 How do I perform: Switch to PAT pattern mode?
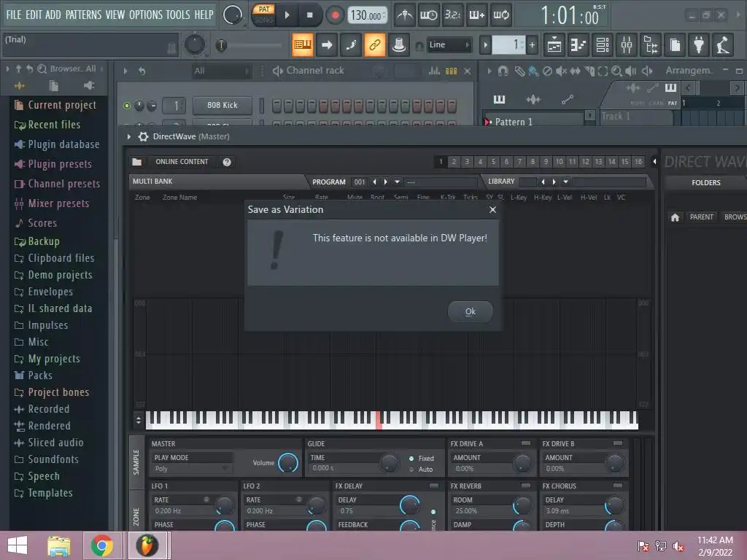264,9
